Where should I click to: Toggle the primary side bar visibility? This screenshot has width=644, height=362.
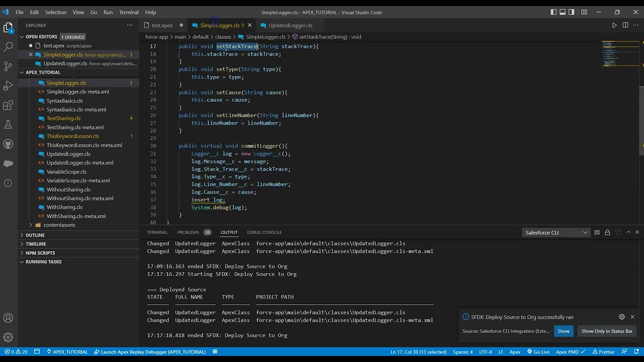[x=553, y=12]
